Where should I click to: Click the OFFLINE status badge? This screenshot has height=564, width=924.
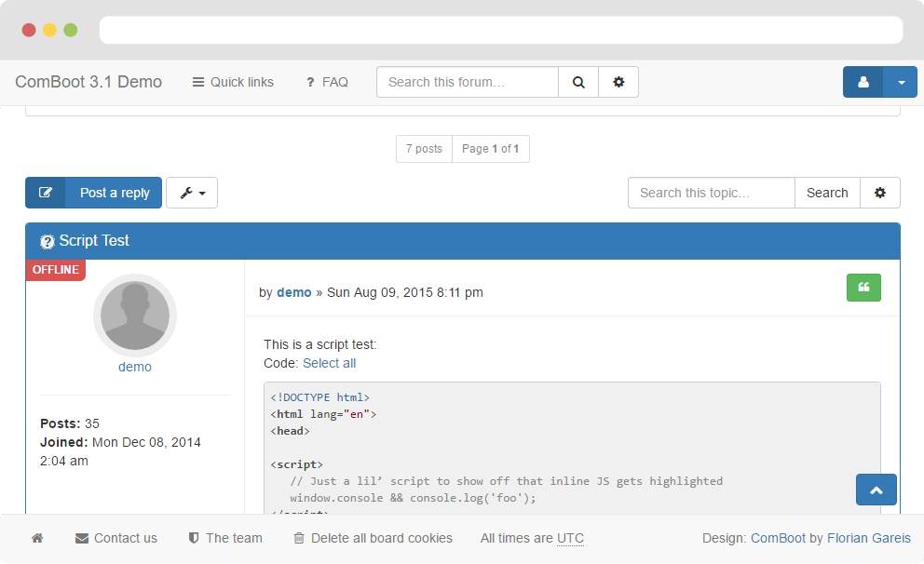[56, 270]
